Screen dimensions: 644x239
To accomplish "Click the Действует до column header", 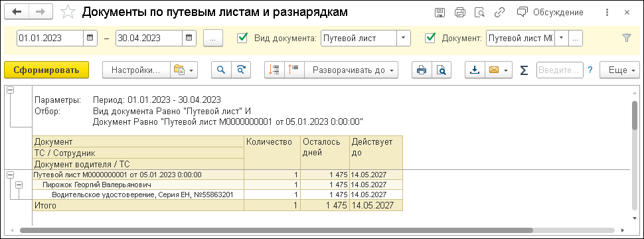I will 376,152.
